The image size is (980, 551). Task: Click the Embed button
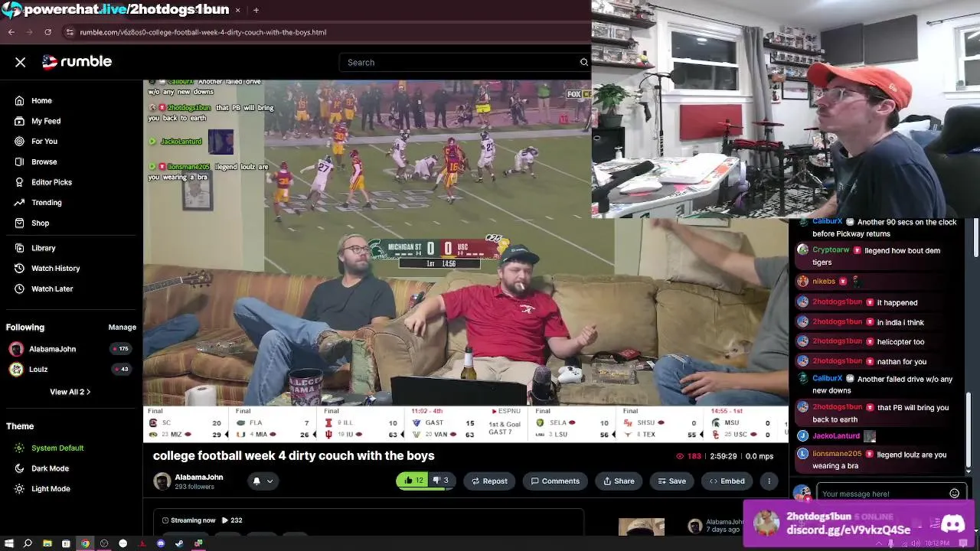[x=727, y=481]
